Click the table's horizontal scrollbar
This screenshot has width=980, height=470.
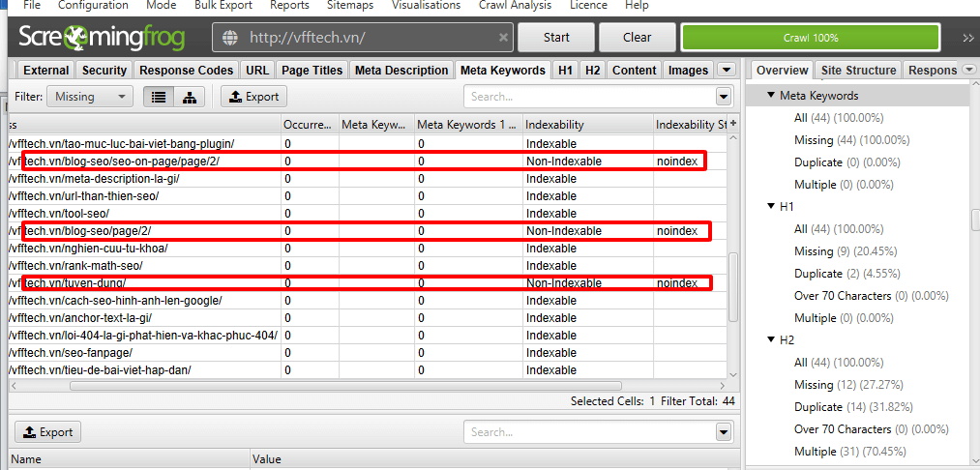click(x=345, y=386)
